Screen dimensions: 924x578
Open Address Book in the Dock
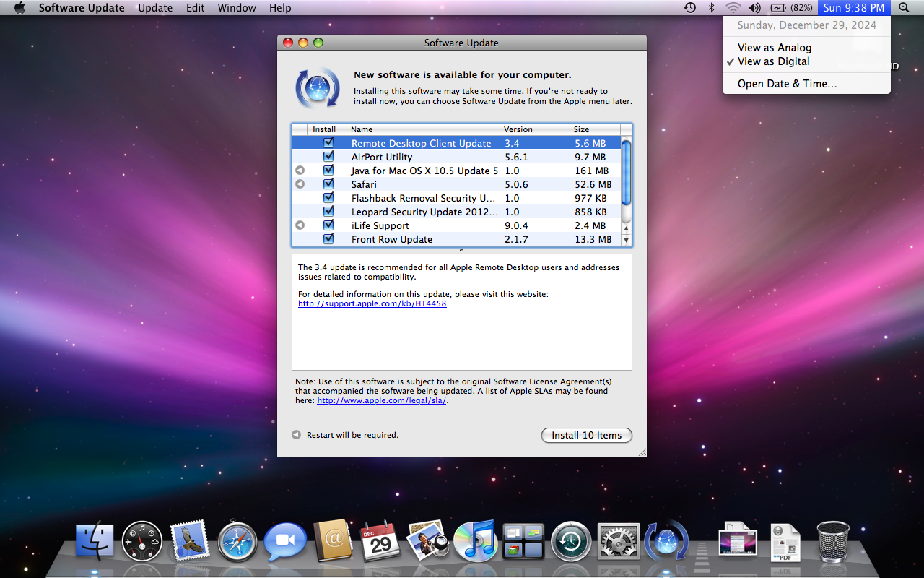tap(333, 541)
